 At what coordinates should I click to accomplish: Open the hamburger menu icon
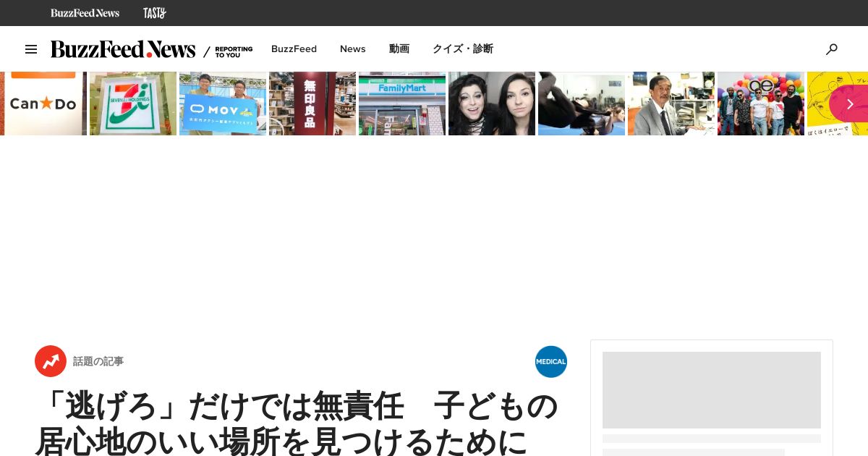[31, 49]
